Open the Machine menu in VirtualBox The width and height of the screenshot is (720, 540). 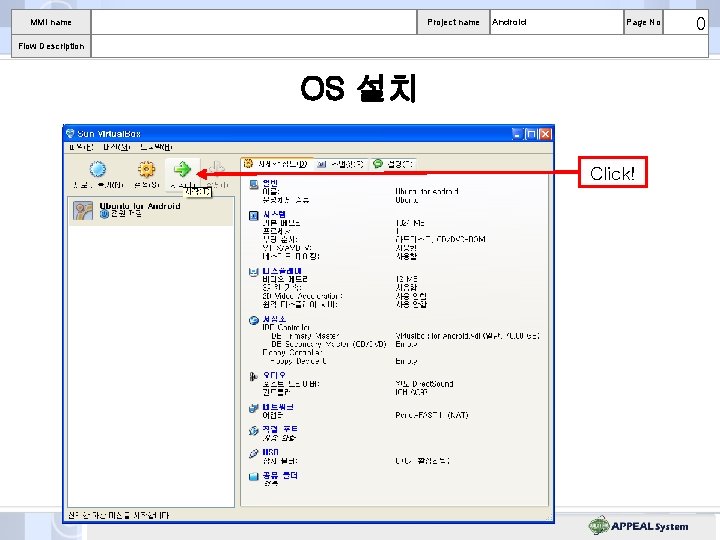pyautogui.click(x=117, y=147)
